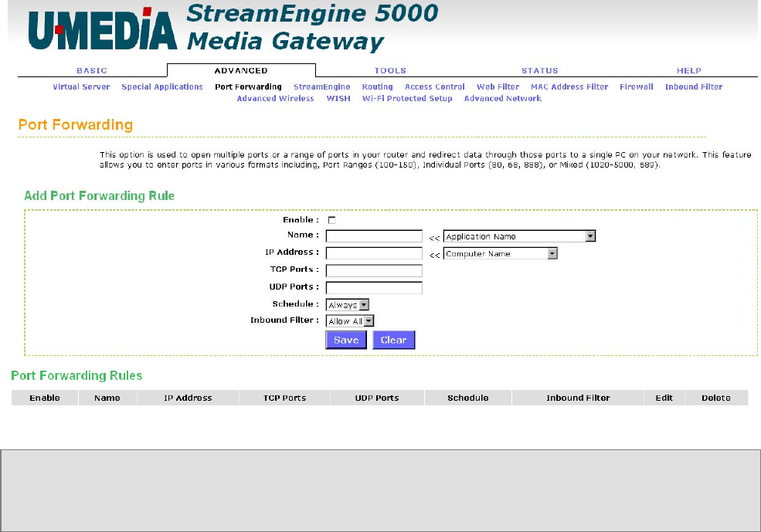This screenshot has width=761, height=532.
Task: Click the Port Forwarding page heading
Action: (x=76, y=125)
